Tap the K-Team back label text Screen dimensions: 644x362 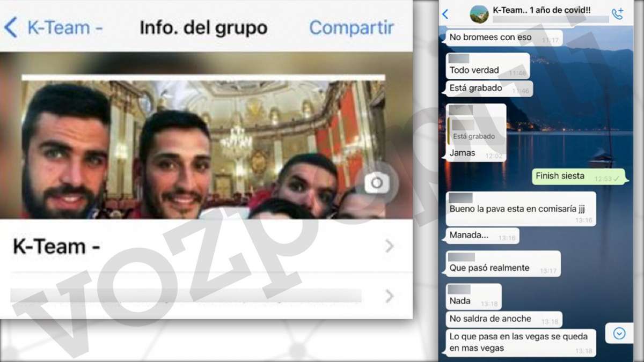(x=64, y=28)
